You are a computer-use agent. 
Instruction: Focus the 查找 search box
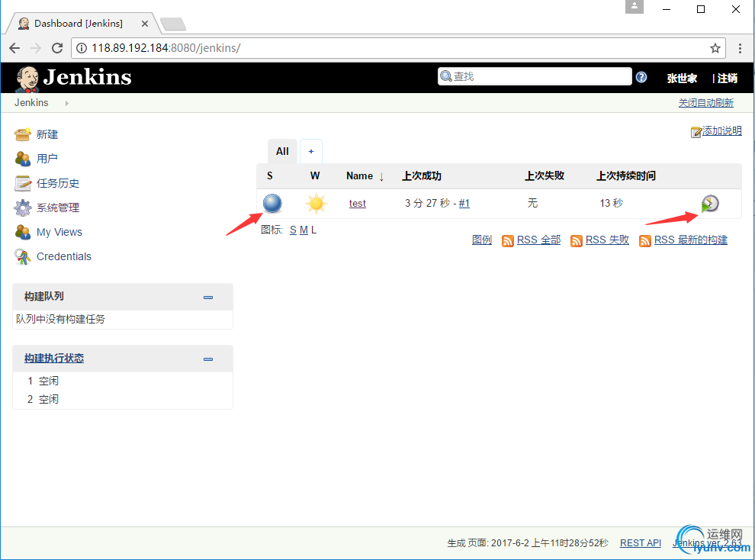coord(535,76)
